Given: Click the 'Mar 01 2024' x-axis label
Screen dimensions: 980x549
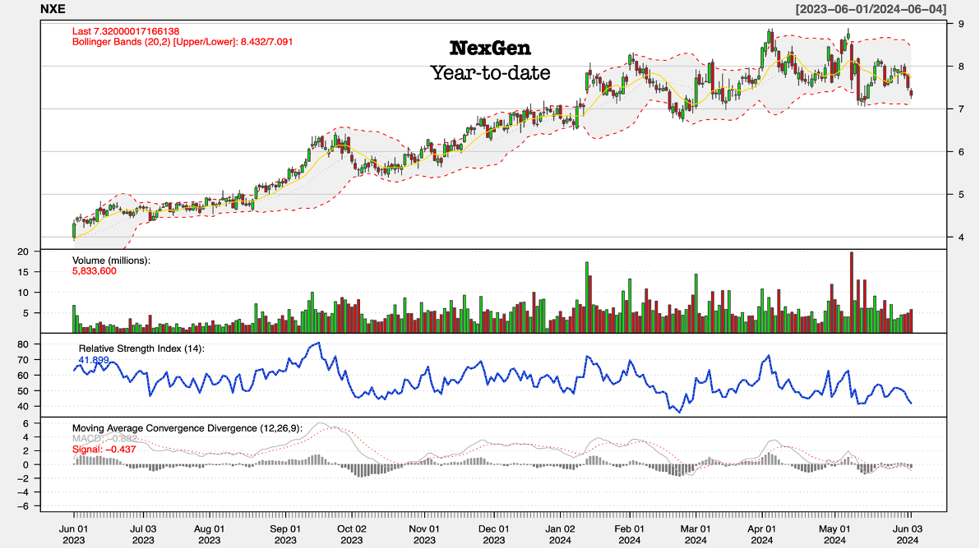Looking at the screenshot, I should (696, 534).
